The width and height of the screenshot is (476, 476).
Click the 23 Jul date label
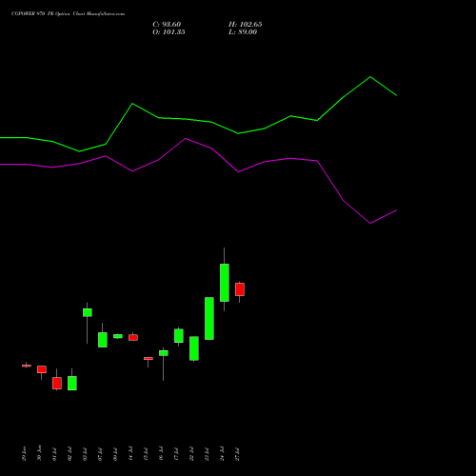(x=208, y=454)
